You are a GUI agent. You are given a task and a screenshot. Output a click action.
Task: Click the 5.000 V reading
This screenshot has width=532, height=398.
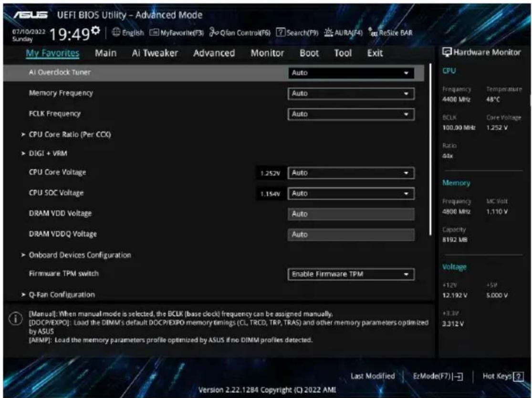[497, 296]
